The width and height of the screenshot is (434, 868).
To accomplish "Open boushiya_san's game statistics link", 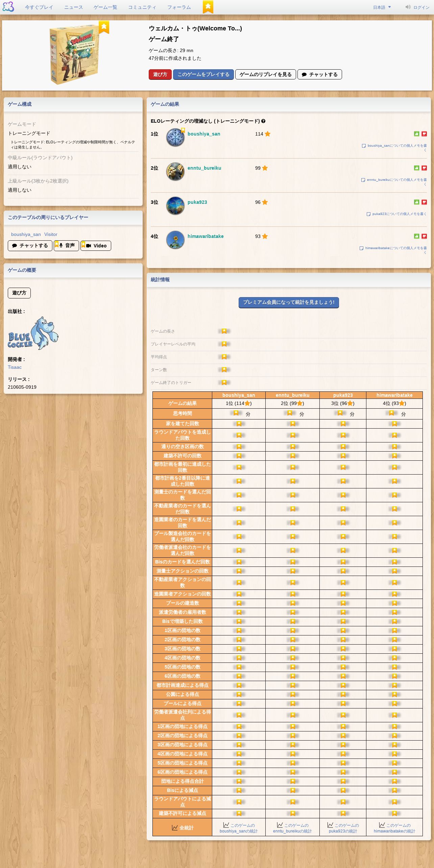I will (x=239, y=828).
